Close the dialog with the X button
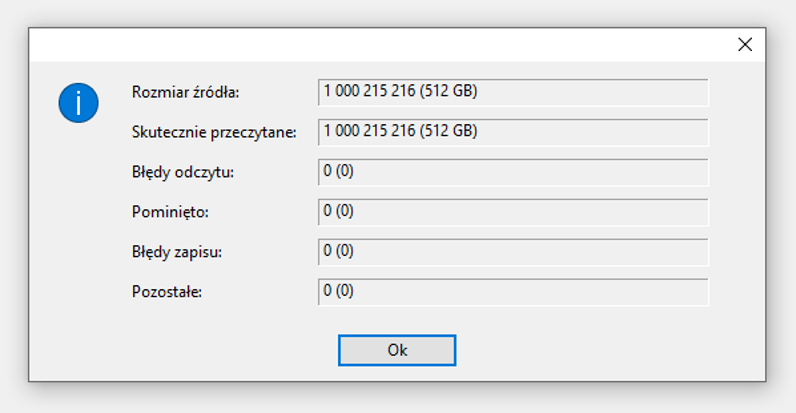 pyautogui.click(x=745, y=45)
